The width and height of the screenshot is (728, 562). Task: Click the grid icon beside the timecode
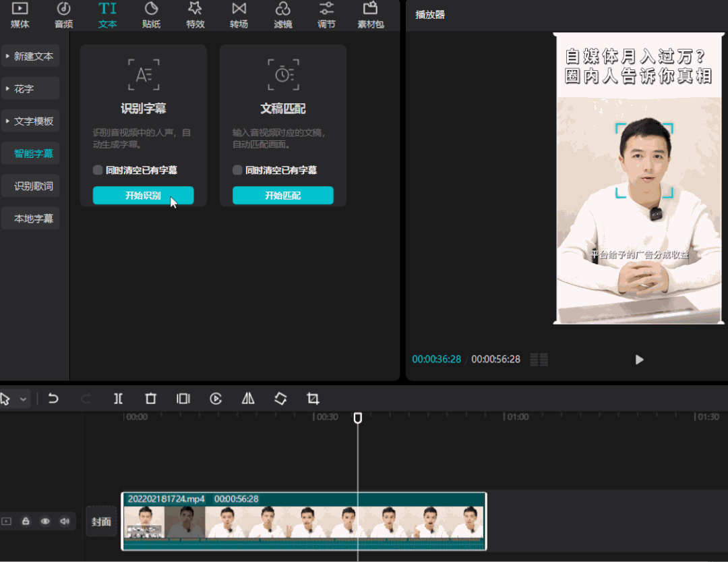click(x=539, y=360)
